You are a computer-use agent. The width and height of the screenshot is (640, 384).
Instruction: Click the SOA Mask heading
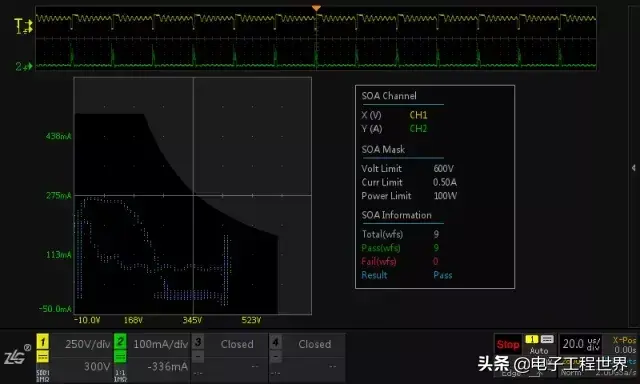click(x=383, y=150)
